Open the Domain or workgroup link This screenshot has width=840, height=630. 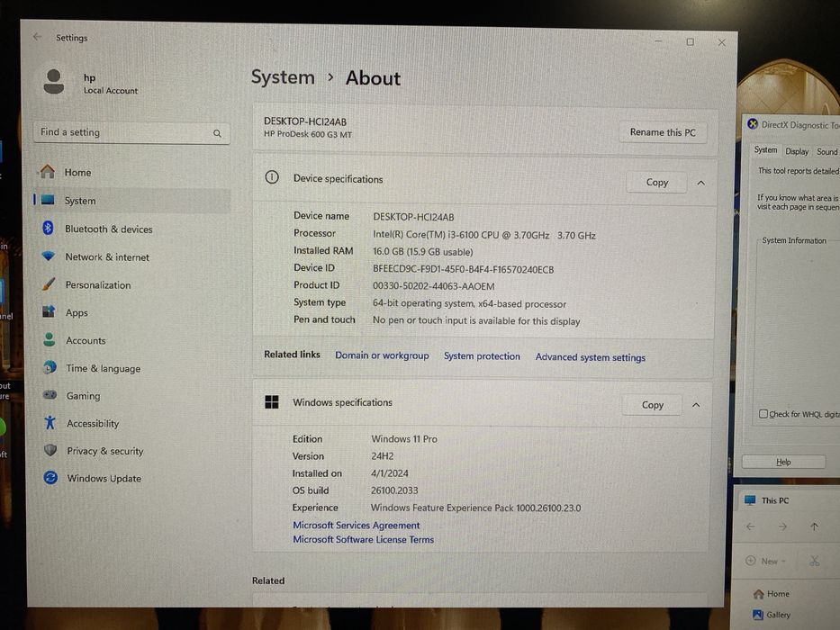[x=382, y=355]
